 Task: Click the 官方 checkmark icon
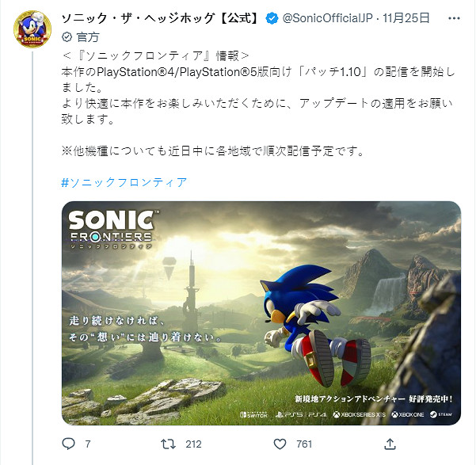point(67,36)
